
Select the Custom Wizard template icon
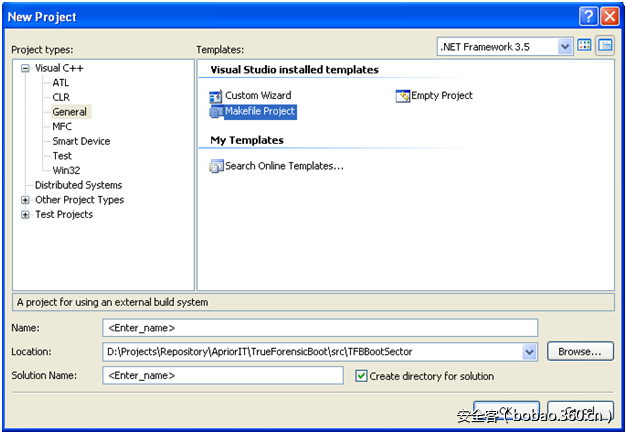[216, 96]
